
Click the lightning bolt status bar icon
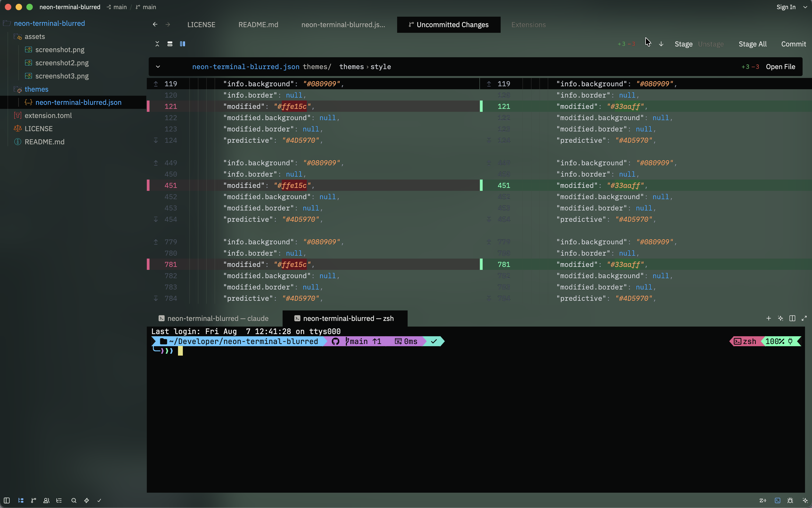pos(87,500)
